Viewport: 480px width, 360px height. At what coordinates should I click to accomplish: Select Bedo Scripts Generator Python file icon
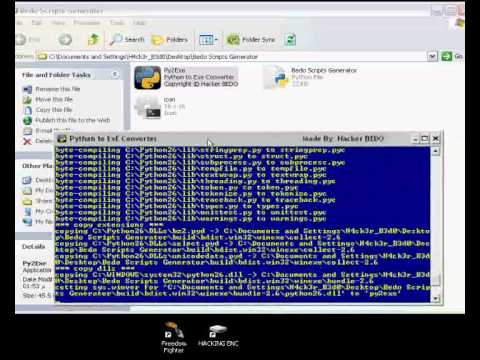[276, 78]
